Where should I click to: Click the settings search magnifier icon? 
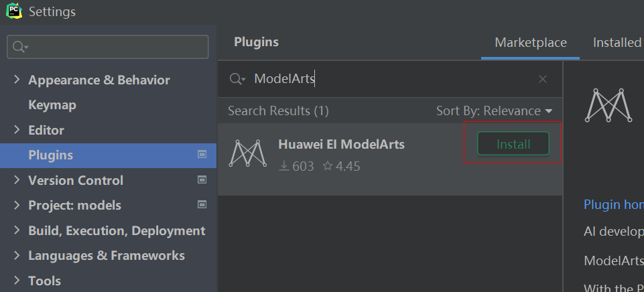19,47
